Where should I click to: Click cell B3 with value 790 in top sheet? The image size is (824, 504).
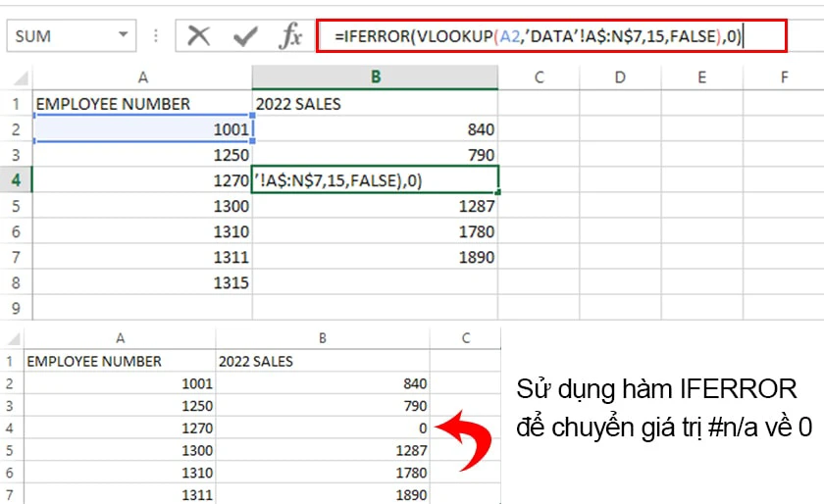[x=375, y=155]
